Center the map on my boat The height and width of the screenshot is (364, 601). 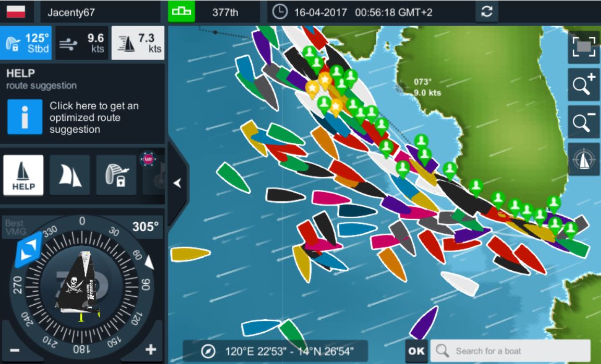point(583,160)
